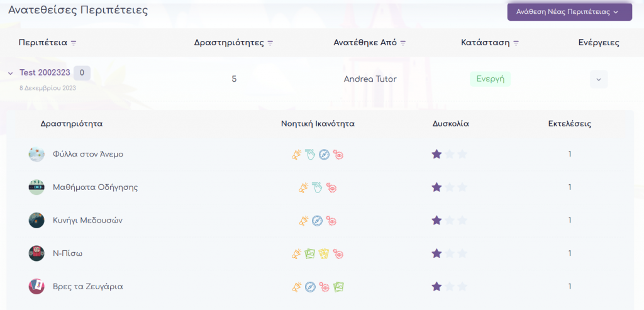The width and height of the screenshot is (644, 310).
Task: Click compass icon in Φύλλα στον Άνεμο row
Action: pyautogui.click(x=325, y=154)
